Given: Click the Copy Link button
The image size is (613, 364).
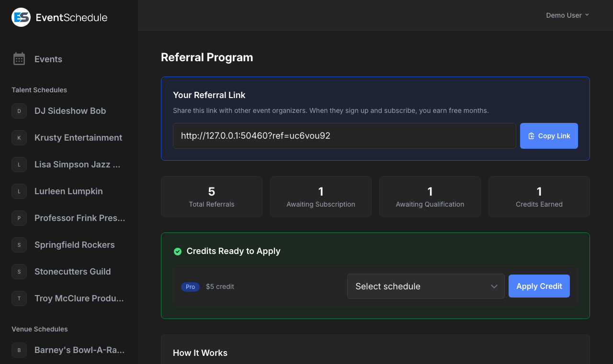Looking at the screenshot, I should click(549, 136).
